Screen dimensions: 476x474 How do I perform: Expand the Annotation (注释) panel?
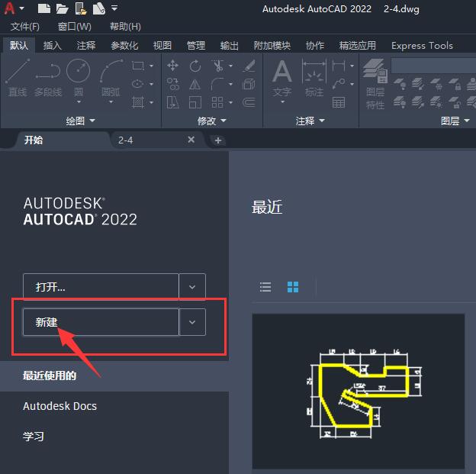pyautogui.click(x=310, y=121)
